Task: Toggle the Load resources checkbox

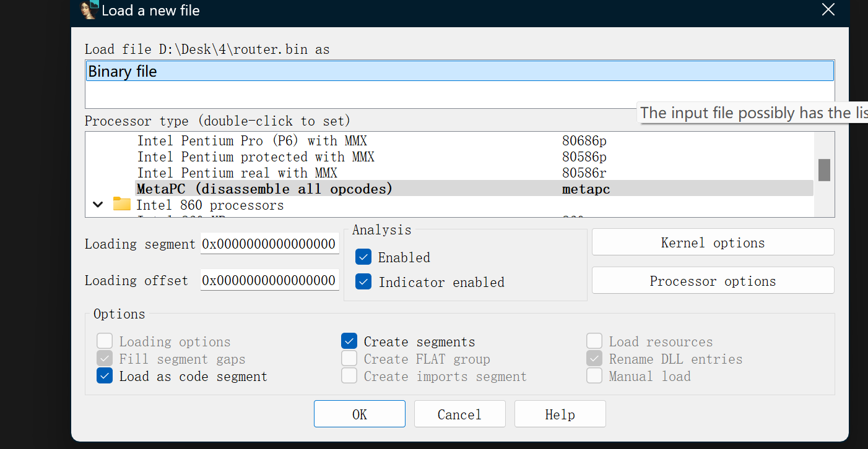Action: (x=594, y=341)
